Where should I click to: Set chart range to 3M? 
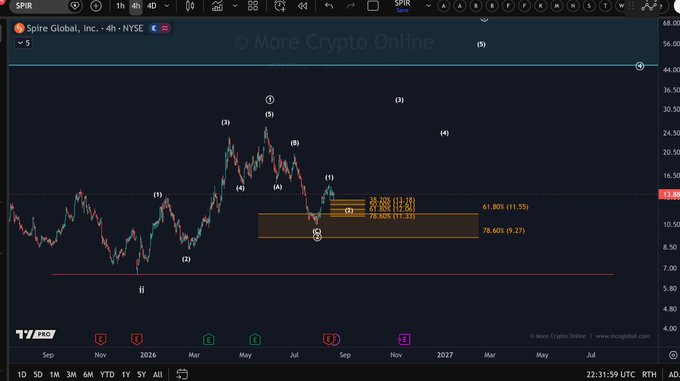[71, 374]
